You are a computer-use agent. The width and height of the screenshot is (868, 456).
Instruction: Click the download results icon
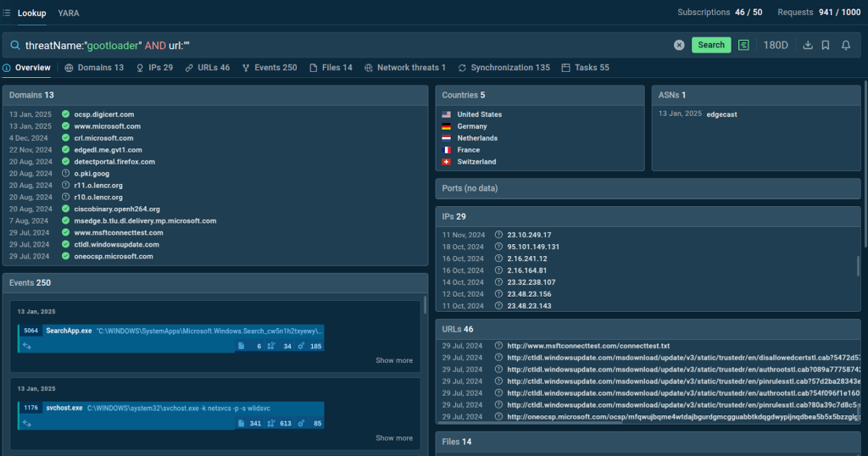(807, 45)
